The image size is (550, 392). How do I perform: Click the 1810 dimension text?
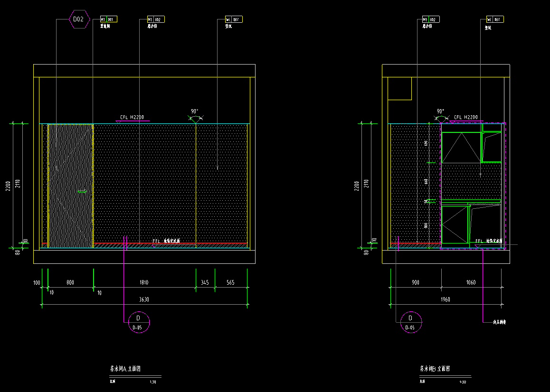(x=143, y=282)
